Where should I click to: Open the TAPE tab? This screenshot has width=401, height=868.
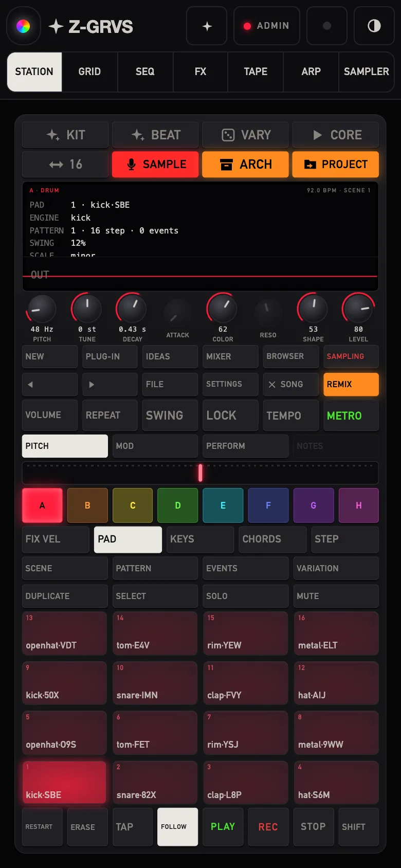(x=256, y=71)
